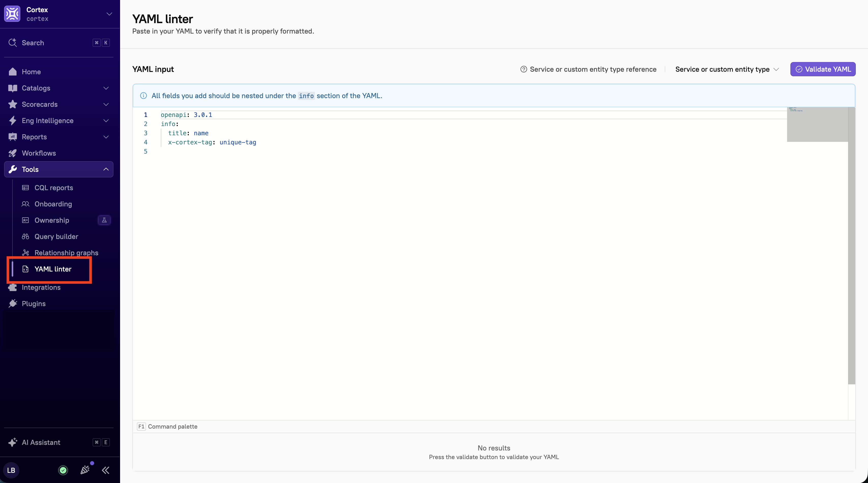Open the workspace switcher chevron next to Cortex
The width and height of the screenshot is (868, 483).
click(x=109, y=14)
